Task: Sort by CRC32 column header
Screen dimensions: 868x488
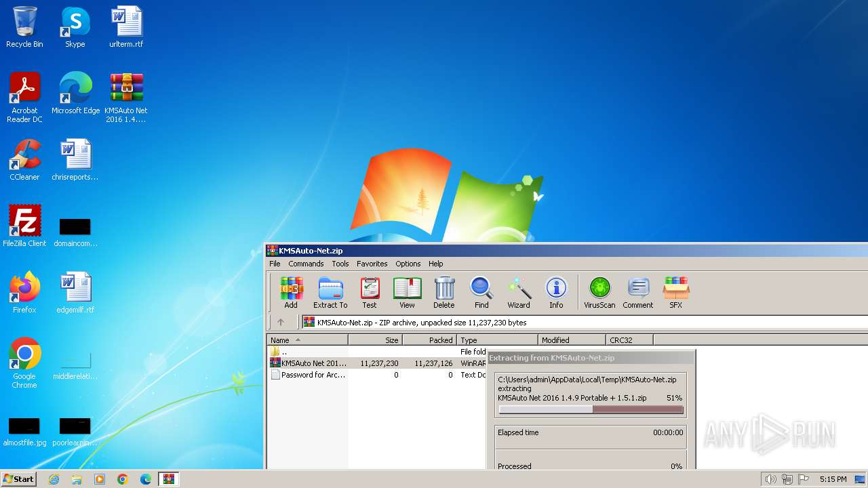Action: click(x=630, y=340)
